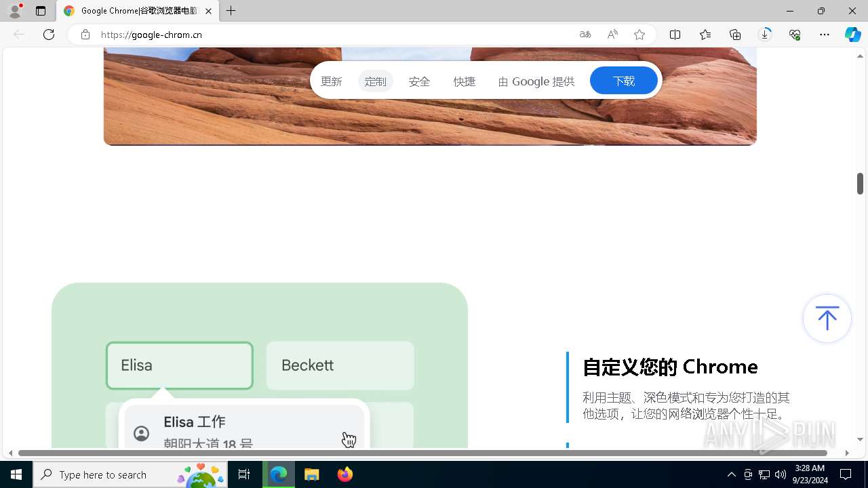This screenshot has height=488, width=868.
Task: Open the translate page icon
Action: [x=585, y=35]
